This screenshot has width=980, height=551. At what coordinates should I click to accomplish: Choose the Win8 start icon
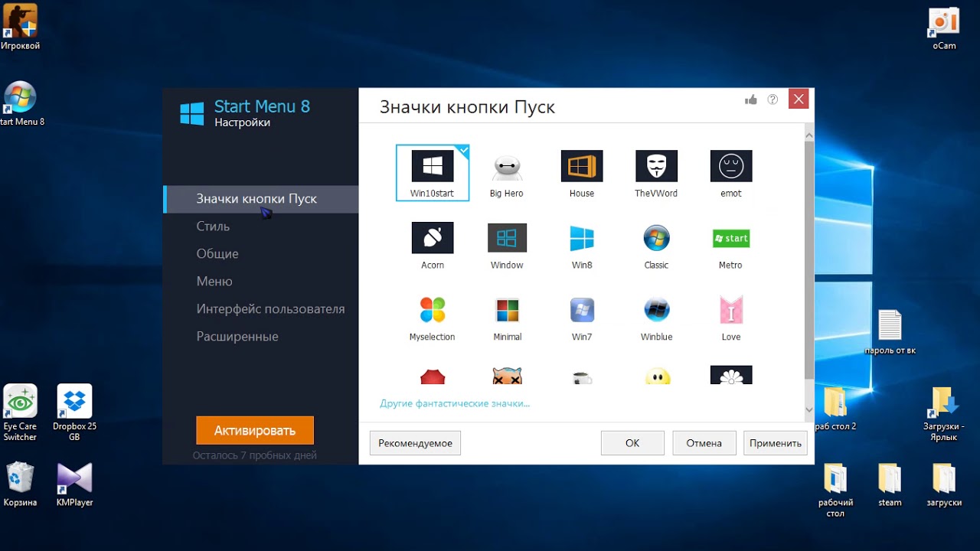click(582, 245)
